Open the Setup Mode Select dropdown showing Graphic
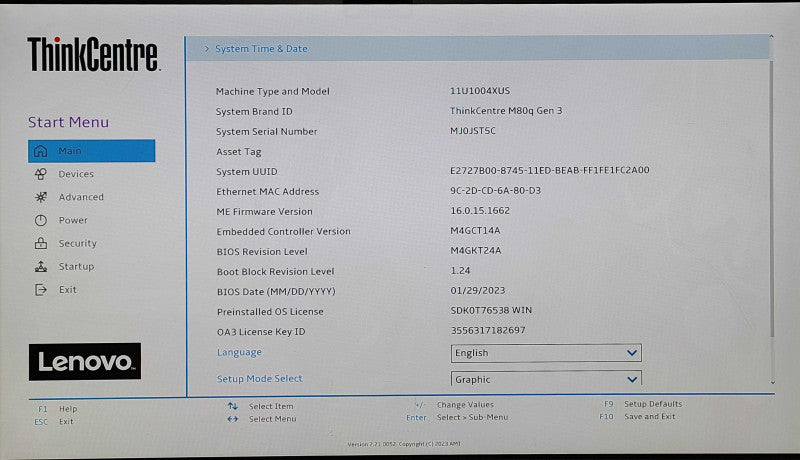800x460 pixels. point(546,379)
